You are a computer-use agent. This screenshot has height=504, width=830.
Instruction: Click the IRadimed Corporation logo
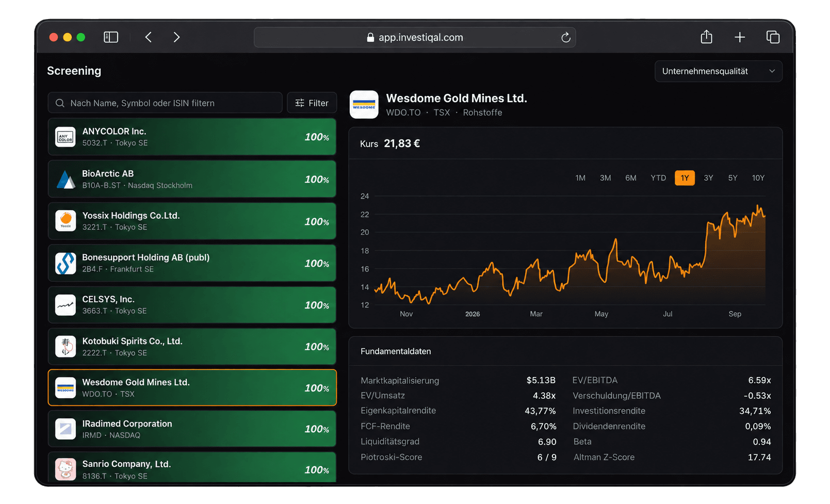66,429
